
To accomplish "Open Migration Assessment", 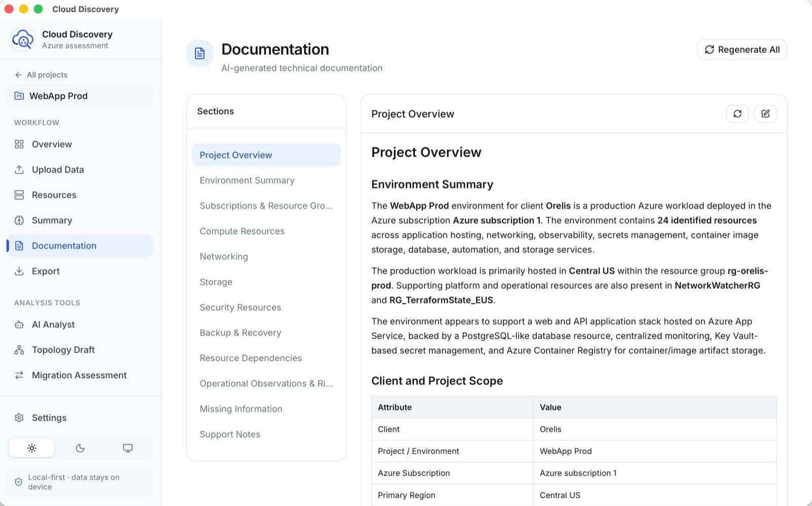I will tap(80, 375).
